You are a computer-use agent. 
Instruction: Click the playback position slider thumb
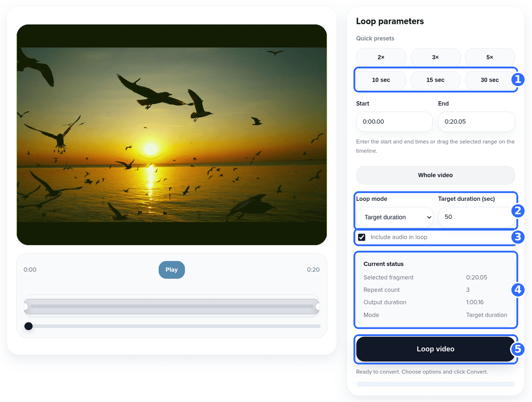[28, 326]
